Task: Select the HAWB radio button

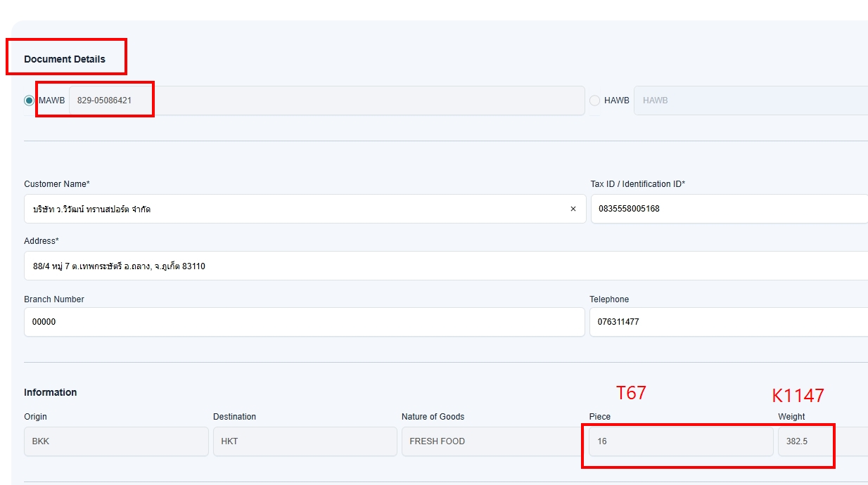Action: coord(595,101)
